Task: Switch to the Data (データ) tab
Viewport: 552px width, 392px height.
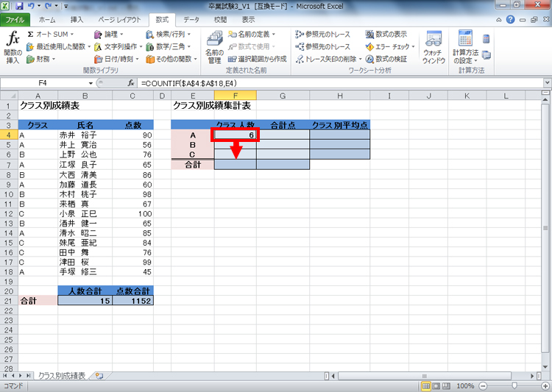Action: (191, 20)
